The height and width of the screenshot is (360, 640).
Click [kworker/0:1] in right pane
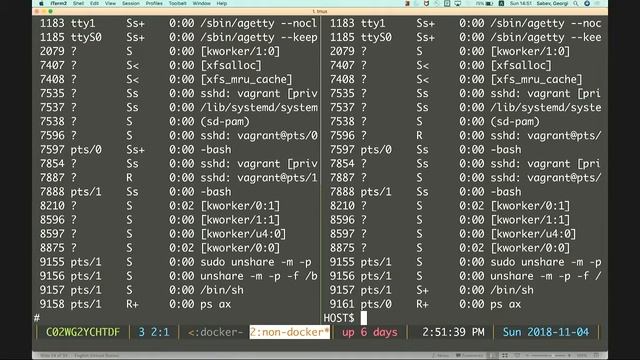(x=530, y=206)
